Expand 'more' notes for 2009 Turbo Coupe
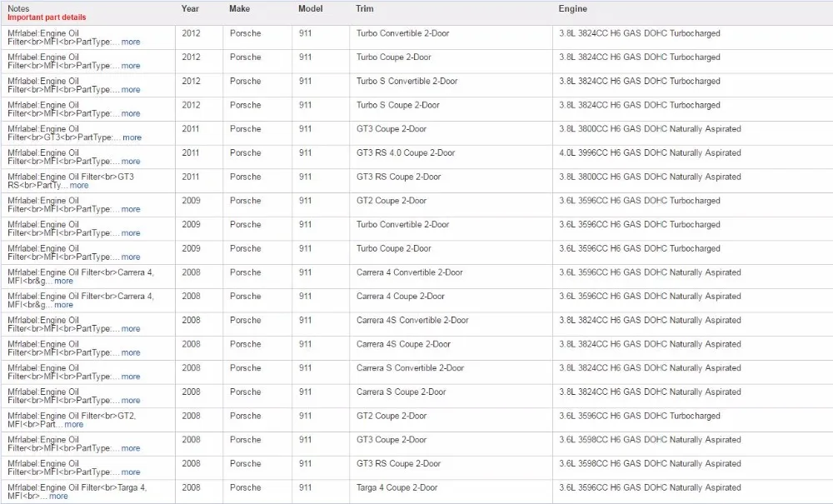The height and width of the screenshot is (504, 833). 131,257
